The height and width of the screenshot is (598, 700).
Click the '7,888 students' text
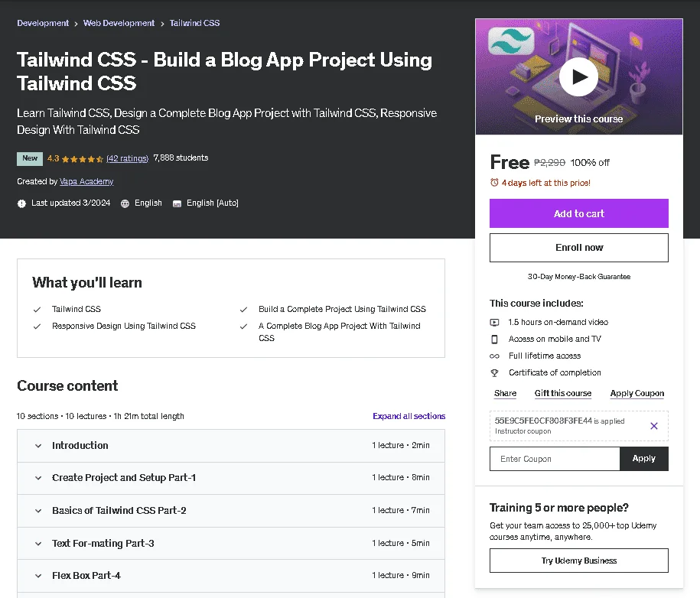(181, 158)
